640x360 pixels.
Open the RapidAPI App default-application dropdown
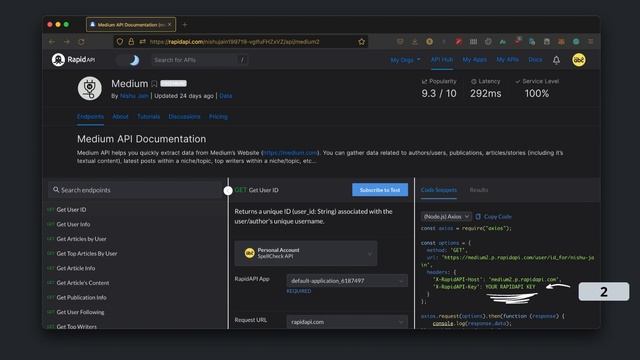[x=347, y=281]
